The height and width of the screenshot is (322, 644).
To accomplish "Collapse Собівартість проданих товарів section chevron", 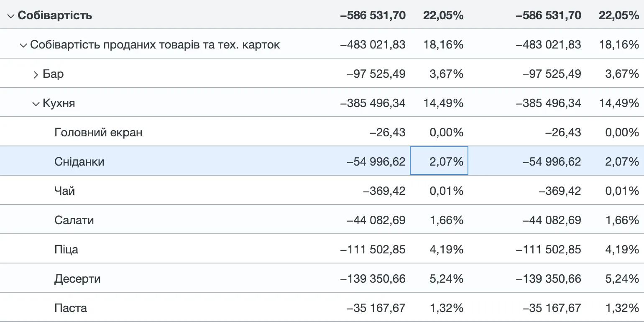I will [x=23, y=45].
